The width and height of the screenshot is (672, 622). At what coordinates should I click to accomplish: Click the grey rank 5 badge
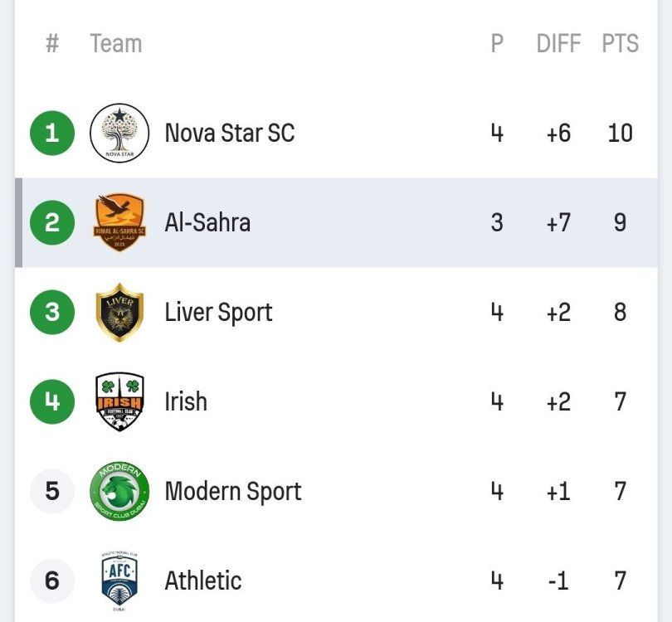click(x=52, y=491)
